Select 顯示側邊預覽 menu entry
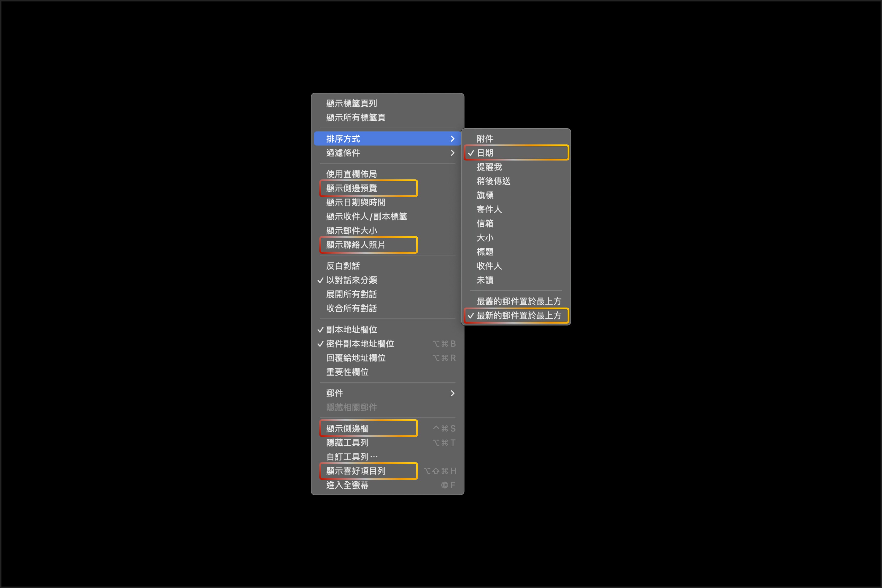The height and width of the screenshot is (588, 882). (x=351, y=188)
